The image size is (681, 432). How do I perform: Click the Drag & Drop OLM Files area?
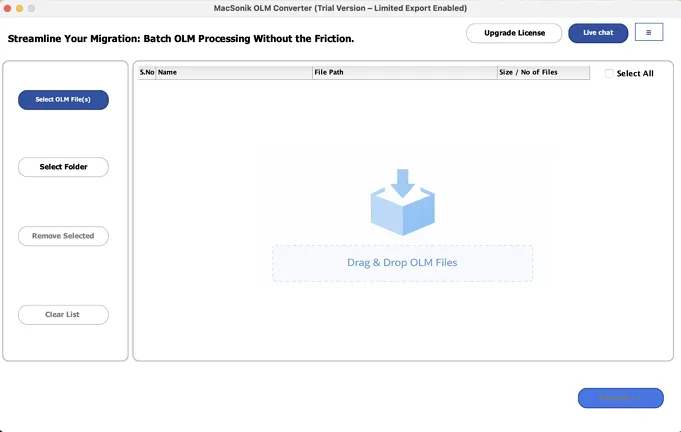click(x=403, y=263)
